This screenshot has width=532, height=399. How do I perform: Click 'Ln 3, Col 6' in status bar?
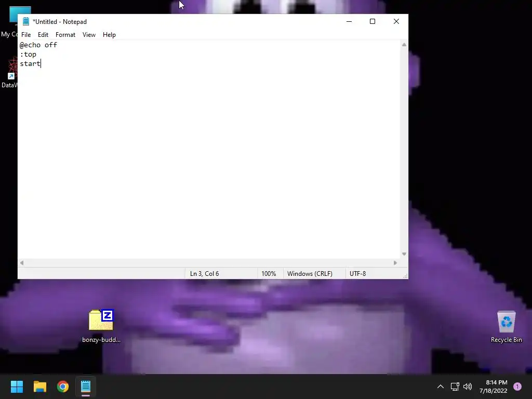tap(204, 274)
